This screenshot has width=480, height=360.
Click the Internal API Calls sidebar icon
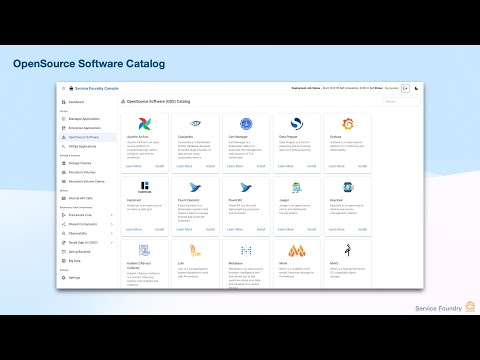[x=64, y=198]
